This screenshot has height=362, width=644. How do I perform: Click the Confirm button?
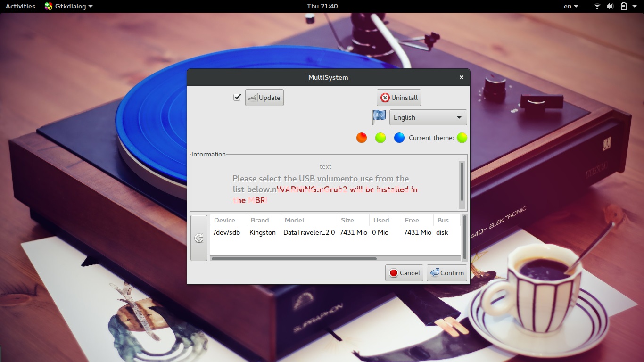click(x=446, y=273)
